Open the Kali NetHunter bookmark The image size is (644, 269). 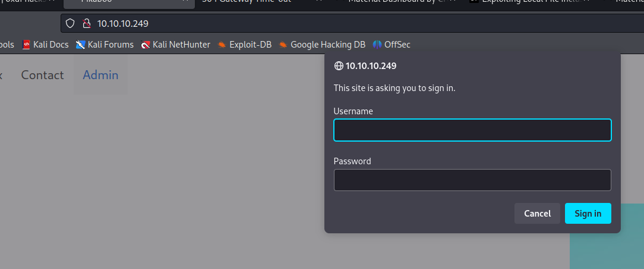click(x=175, y=45)
